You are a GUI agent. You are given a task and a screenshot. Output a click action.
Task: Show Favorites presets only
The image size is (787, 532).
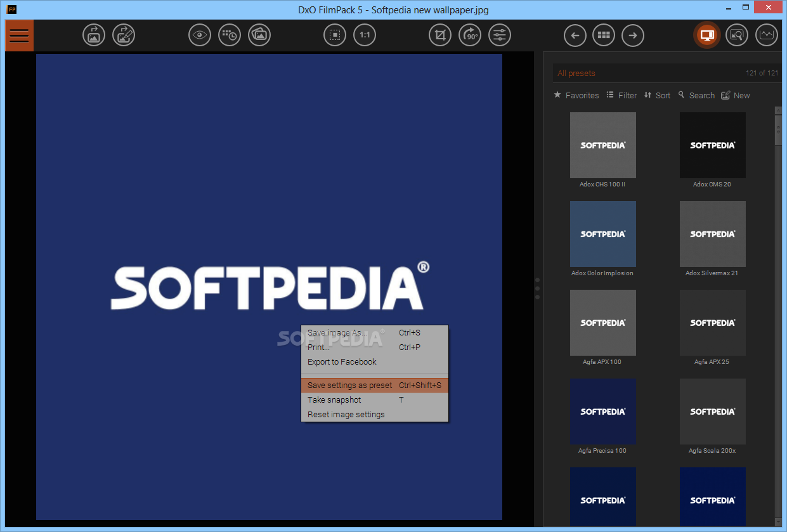point(576,95)
